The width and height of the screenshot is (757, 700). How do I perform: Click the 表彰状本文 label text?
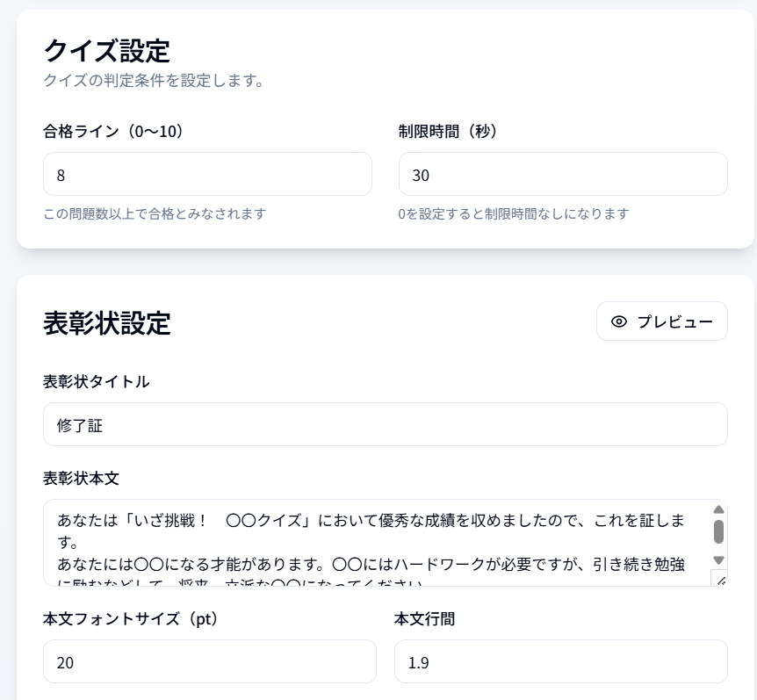[x=81, y=479]
